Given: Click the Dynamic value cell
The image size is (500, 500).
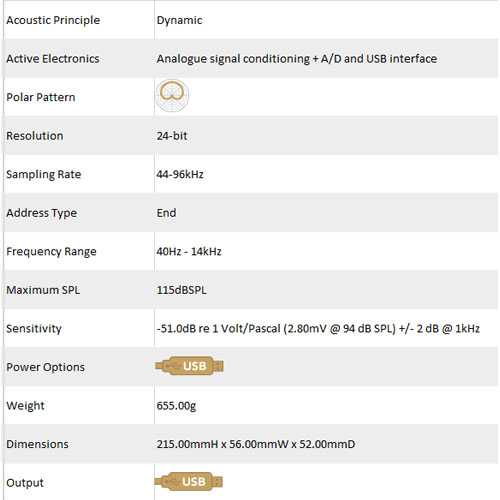Looking at the screenshot, I should click(179, 20).
